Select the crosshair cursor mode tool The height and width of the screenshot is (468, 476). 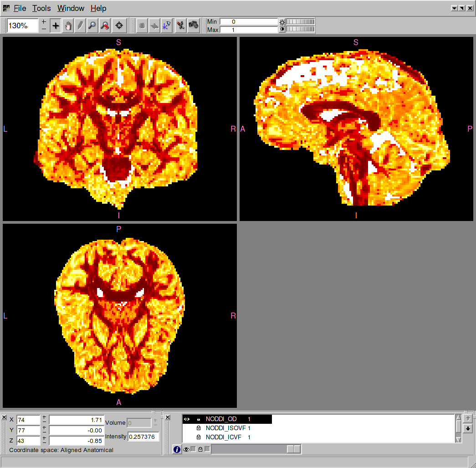tap(56, 26)
